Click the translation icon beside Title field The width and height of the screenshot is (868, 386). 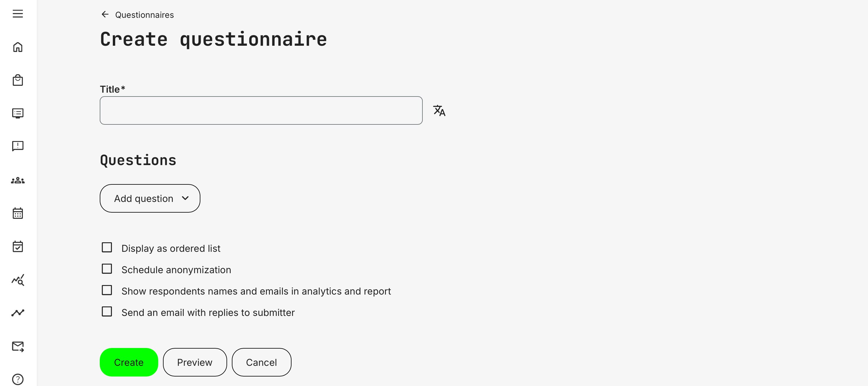tap(439, 110)
